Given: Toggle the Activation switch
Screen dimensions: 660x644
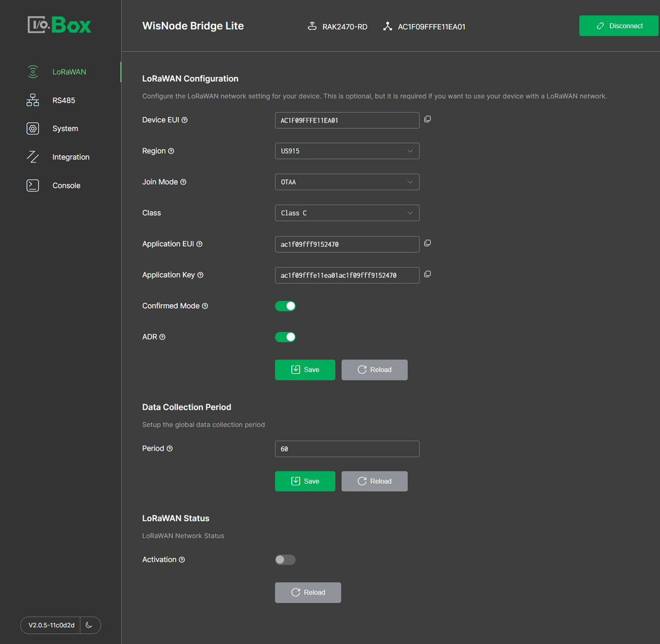Looking at the screenshot, I should (x=285, y=560).
